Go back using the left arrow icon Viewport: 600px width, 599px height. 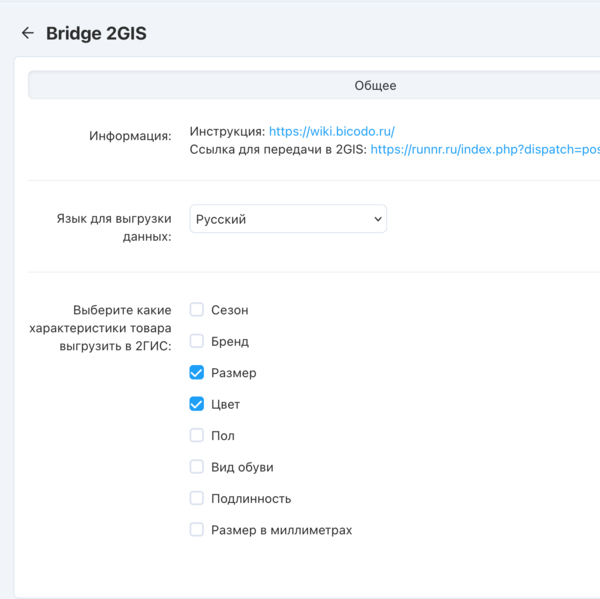(28, 33)
